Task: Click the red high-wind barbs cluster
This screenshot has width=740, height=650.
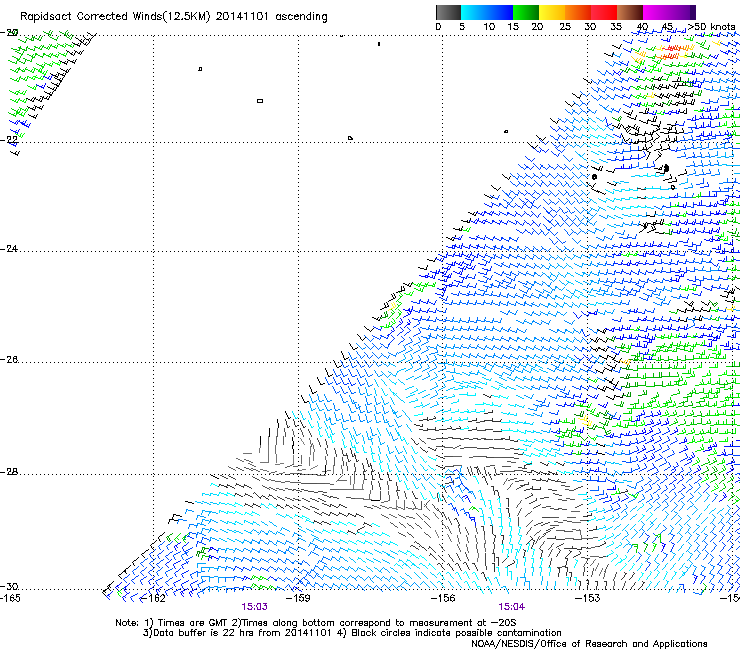Action: [x=673, y=51]
